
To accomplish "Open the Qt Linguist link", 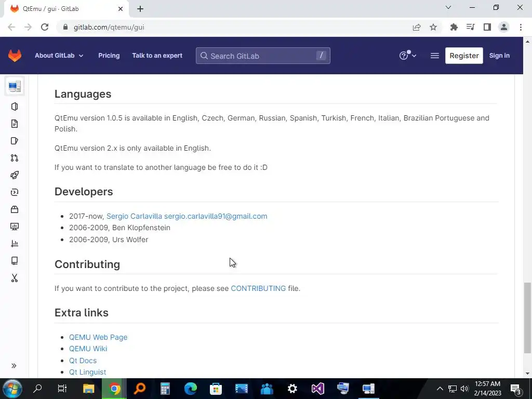I will 87,372.
